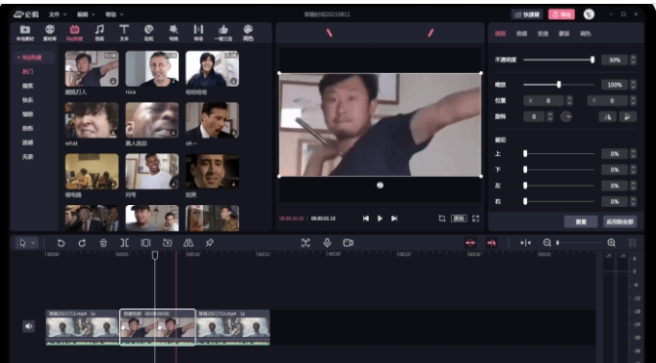Click the crop icon below the preview

[x=442, y=218]
